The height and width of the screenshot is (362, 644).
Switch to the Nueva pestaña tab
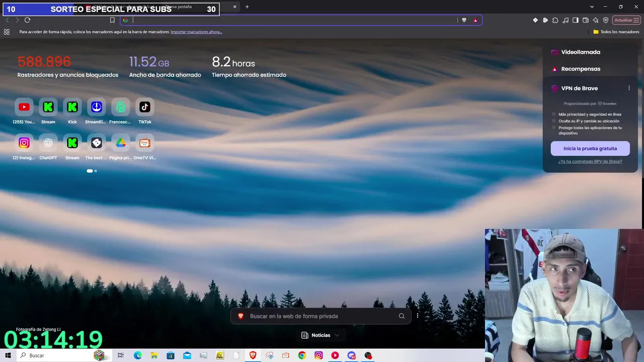click(x=196, y=7)
